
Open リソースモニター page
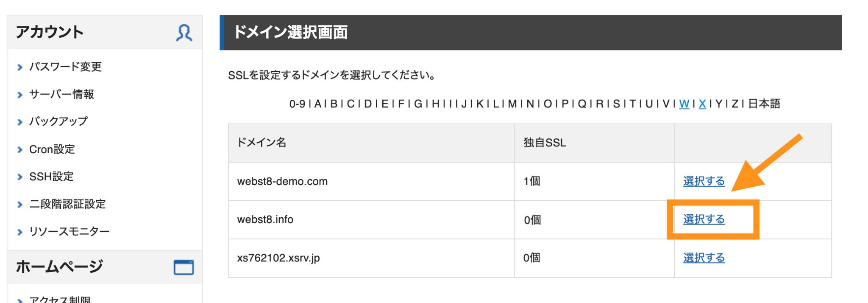coord(69,232)
